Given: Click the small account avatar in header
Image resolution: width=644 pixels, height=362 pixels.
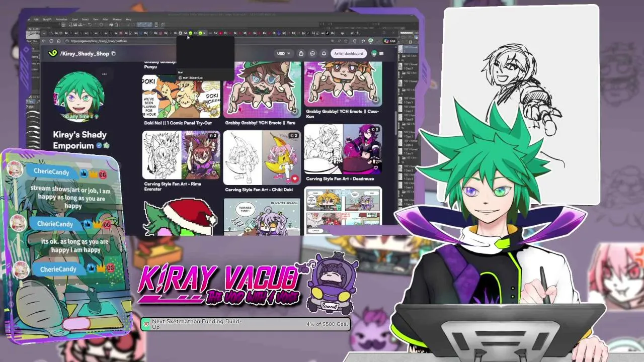Looking at the screenshot, I should [x=374, y=53].
